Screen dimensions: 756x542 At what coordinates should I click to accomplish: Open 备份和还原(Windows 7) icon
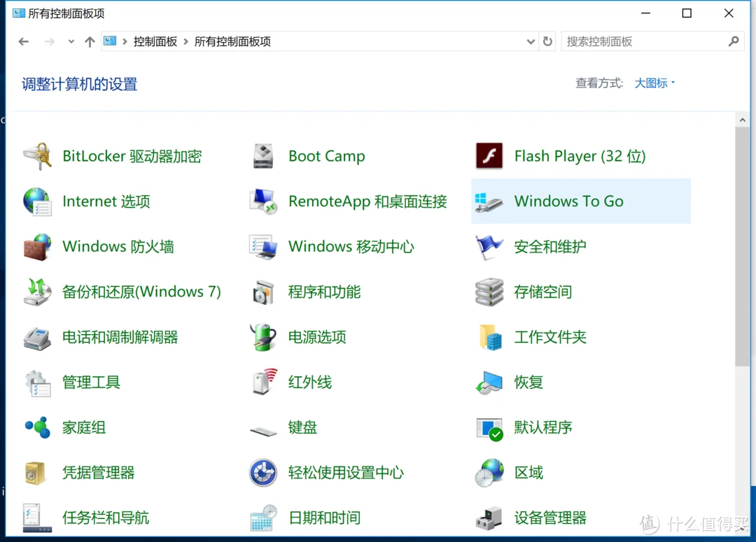pos(37,292)
